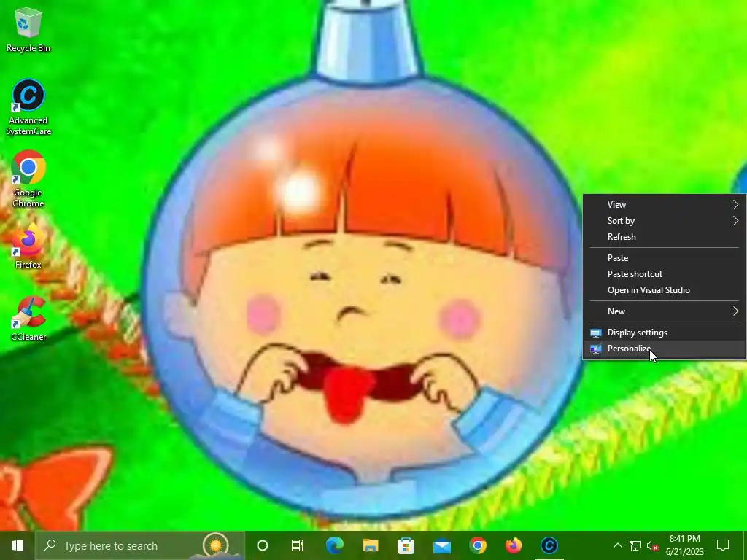The width and height of the screenshot is (747, 560).
Task: Open the network status tray icon
Action: tap(635, 545)
